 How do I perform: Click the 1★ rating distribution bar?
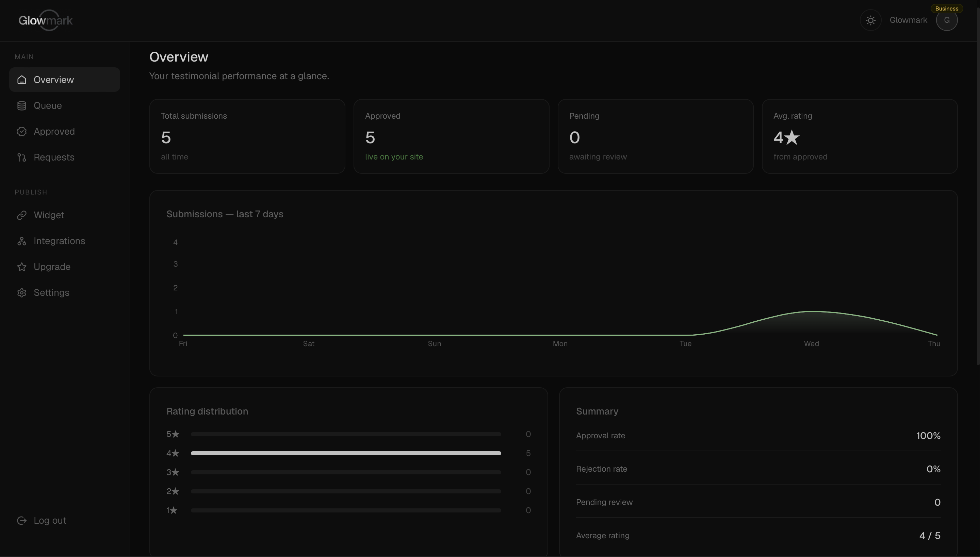pos(346,510)
